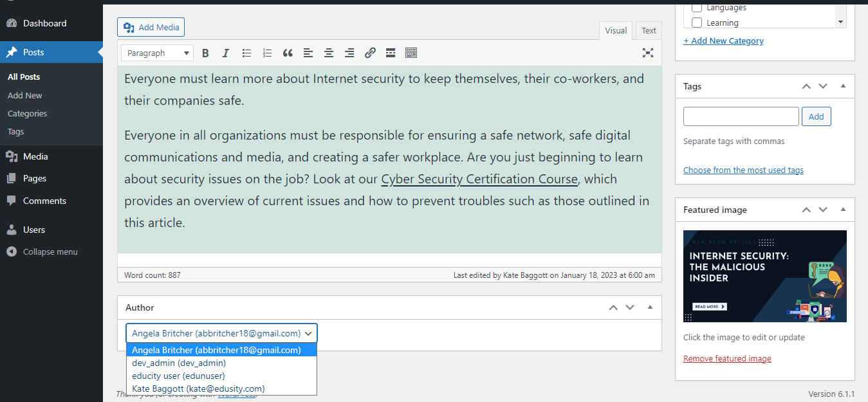Click the Dashboard gauge icon
The width and height of the screenshot is (868, 402).
(x=12, y=23)
